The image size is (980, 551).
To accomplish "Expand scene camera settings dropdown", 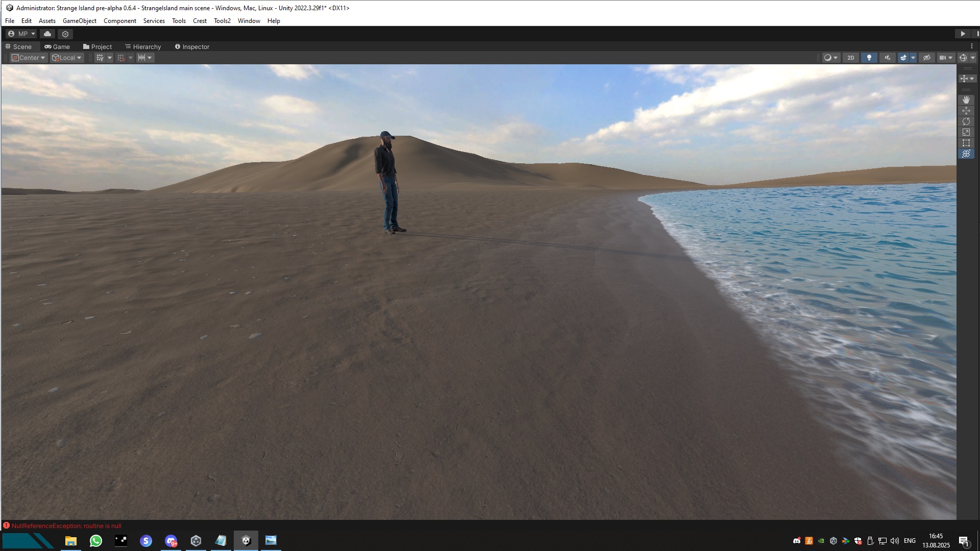I will (x=950, y=58).
